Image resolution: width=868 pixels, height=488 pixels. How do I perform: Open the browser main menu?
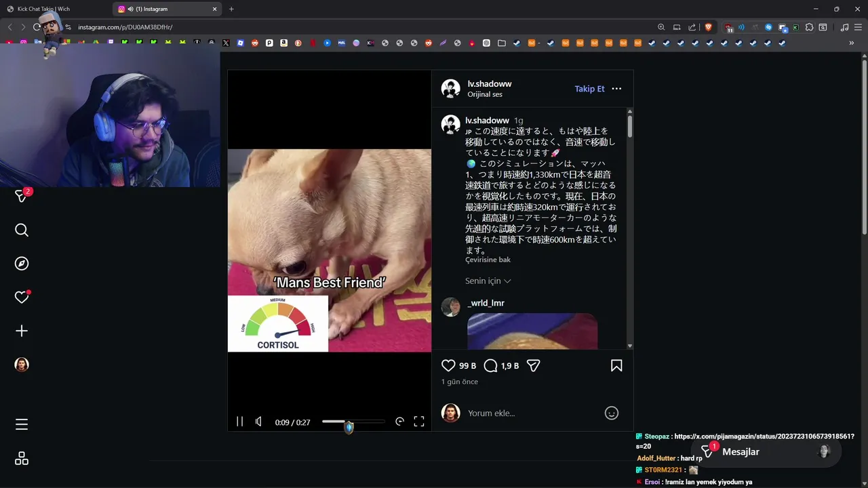pos(858,27)
